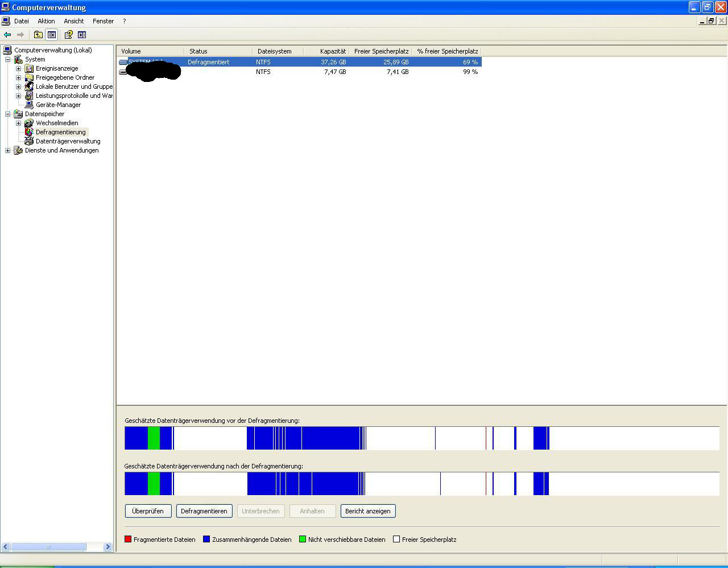The image size is (728, 568).
Task: Click the rightmost toolbar pane-toggle icon
Action: pos(82,35)
